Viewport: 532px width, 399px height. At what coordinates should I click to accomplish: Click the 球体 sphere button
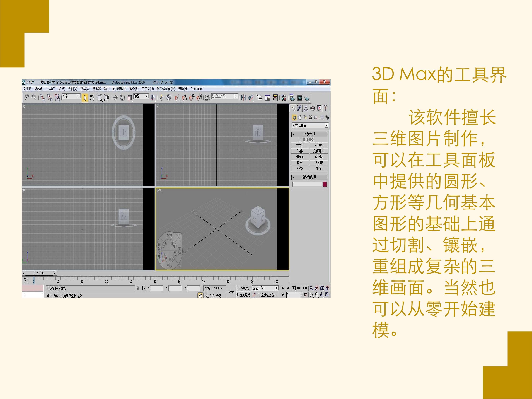300,151
